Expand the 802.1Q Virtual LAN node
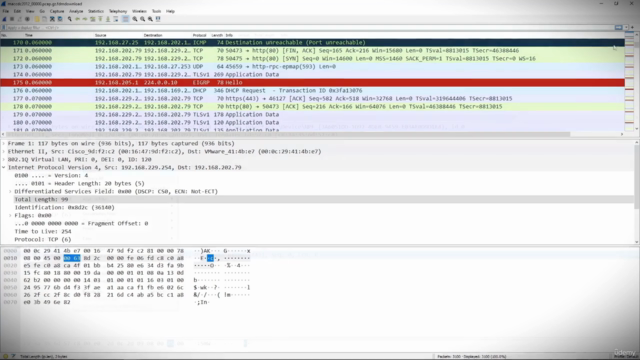Viewport: 640px width, 360px height. (x=4, y=160)
